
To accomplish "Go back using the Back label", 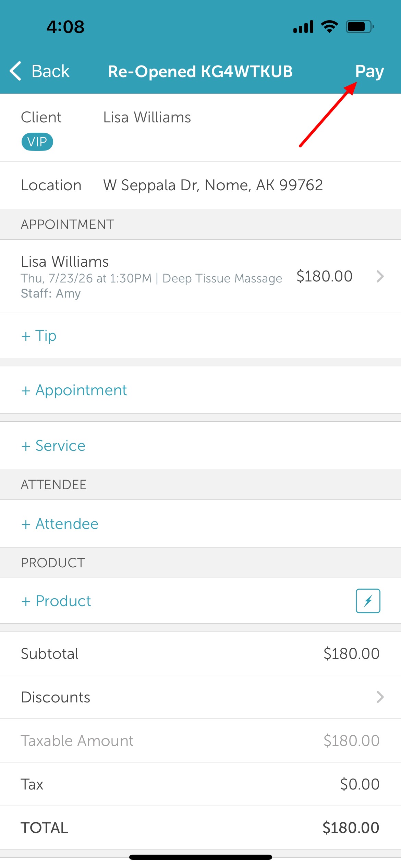I will tap(50, 71).
